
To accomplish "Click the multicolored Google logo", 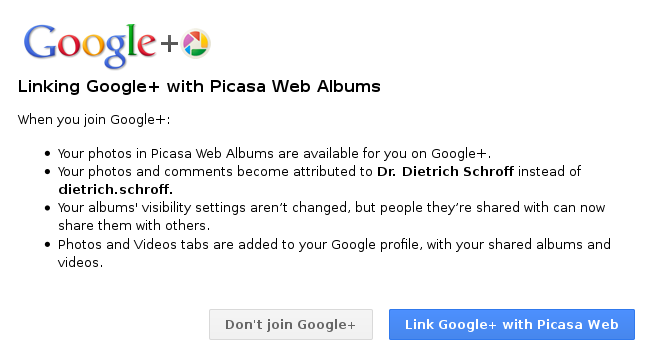I will point(90,46).
